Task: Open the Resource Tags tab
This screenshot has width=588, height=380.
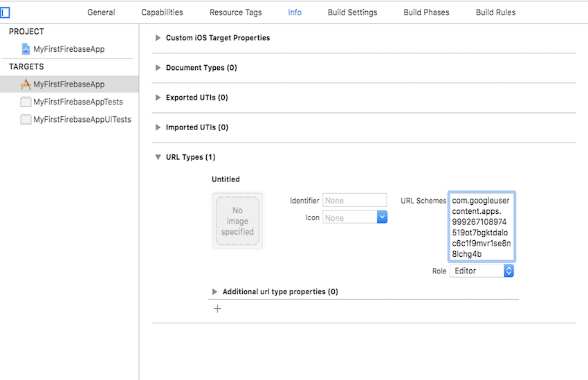Action: 235,12
